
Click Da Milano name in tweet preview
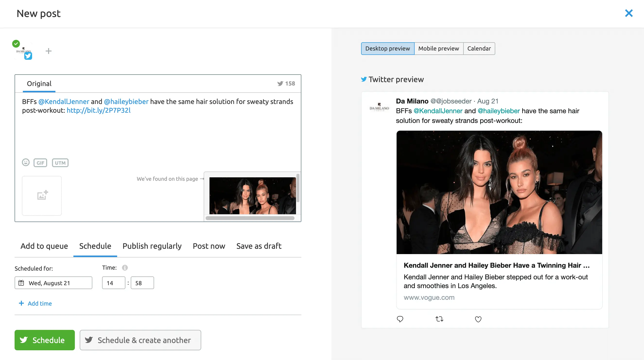click(x=412, y=101)
